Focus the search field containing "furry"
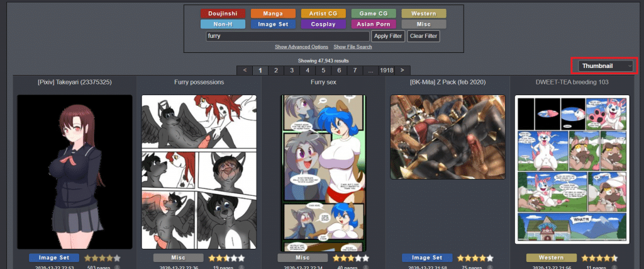Image resolution: width=644 pixels, height=269 pixels. [x=287, y=36]
